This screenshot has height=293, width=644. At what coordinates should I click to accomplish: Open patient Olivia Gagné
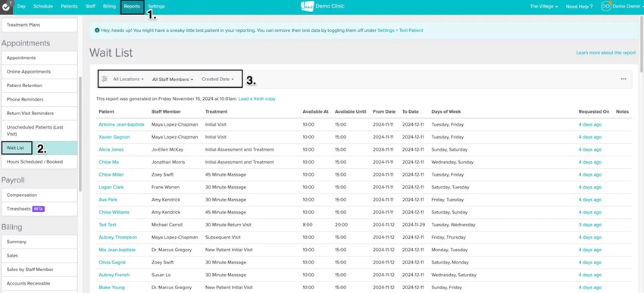coord(112,262)
